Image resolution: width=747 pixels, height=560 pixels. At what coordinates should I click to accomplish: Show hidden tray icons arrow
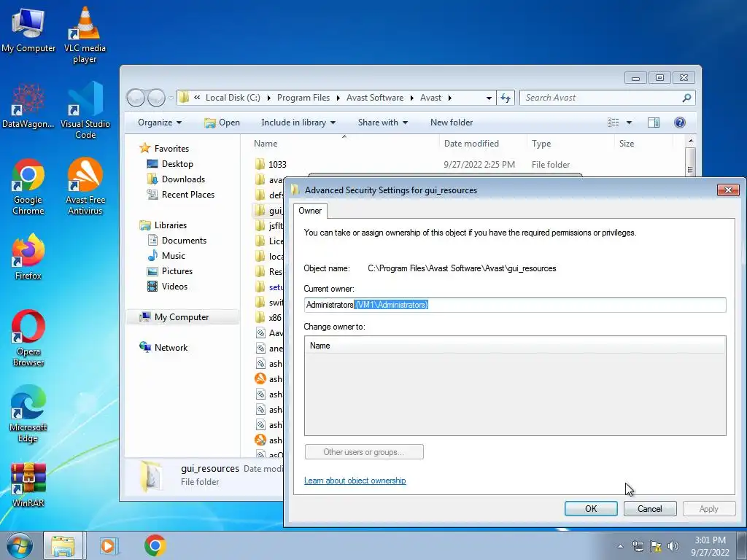(x=620, y=546)
